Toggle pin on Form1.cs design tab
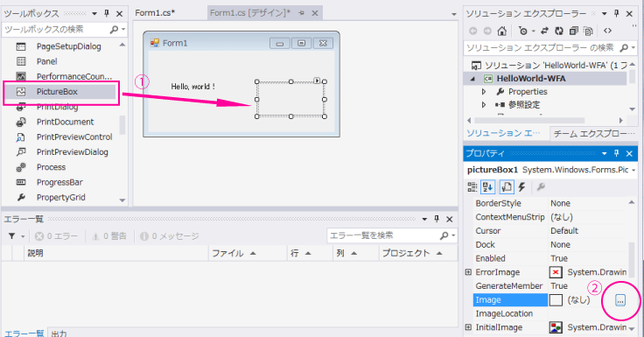The width and height of the screenshot is (644, 337). point(301,13)
